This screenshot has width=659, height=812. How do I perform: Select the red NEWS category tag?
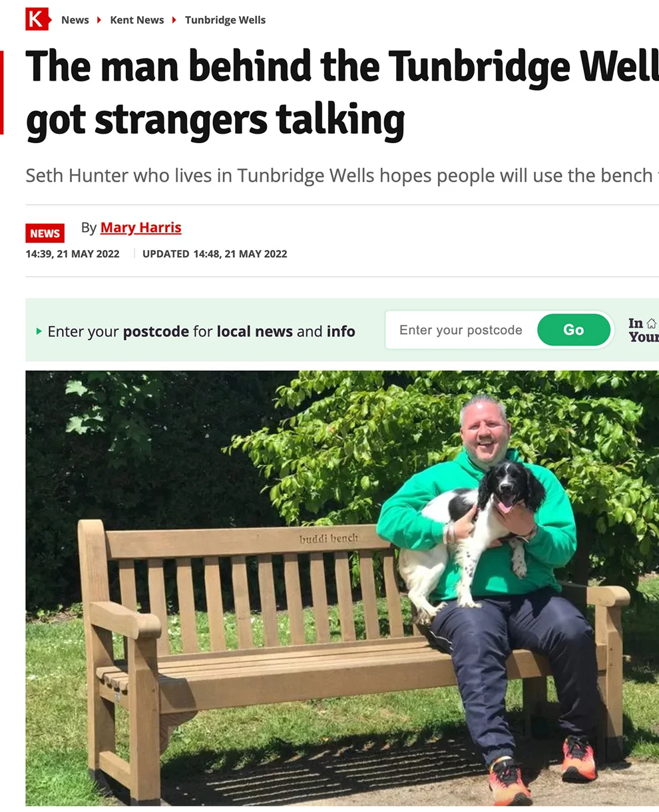(45, 234)
